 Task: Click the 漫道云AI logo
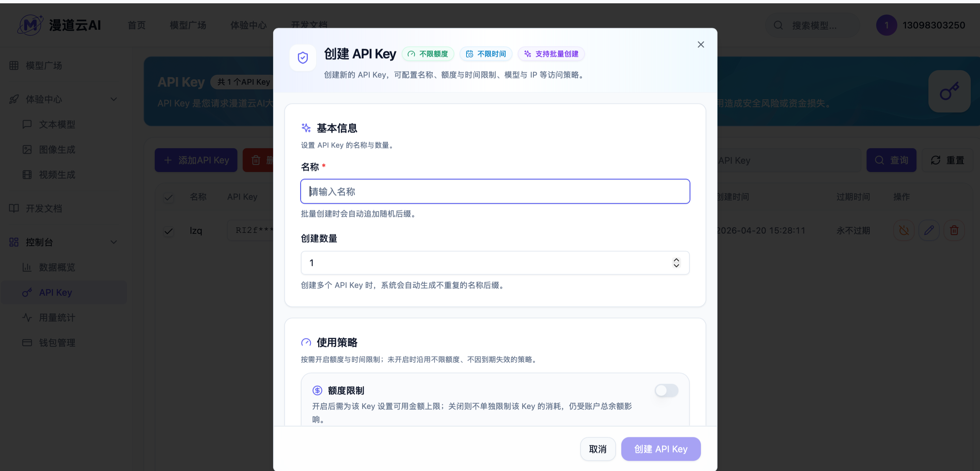(x=59, y=25)
